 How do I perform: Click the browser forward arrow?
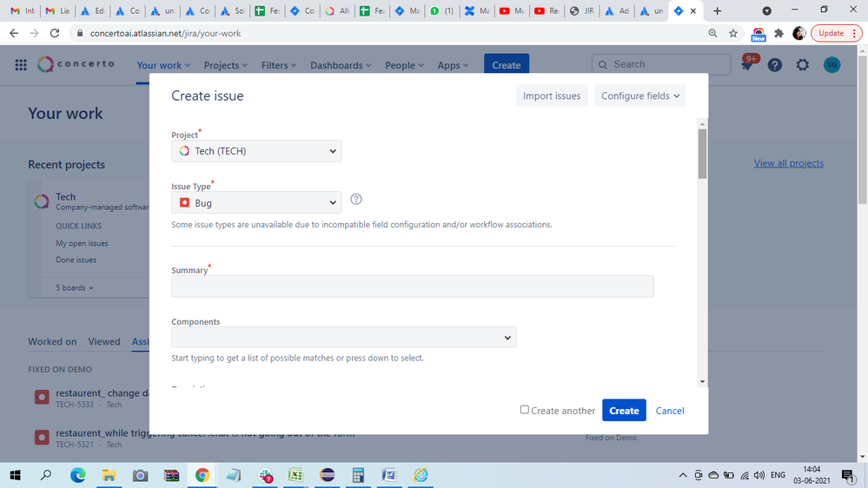tap(35, 33)
